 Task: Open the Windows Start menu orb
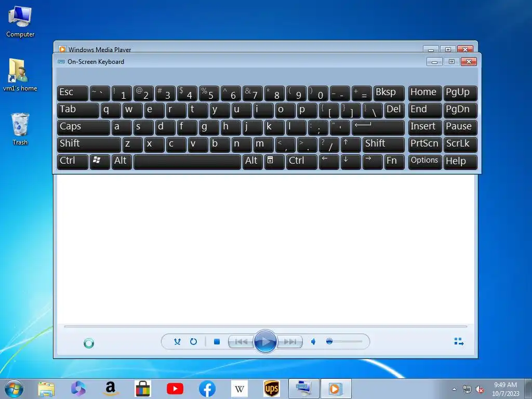click(x=14, y=389)
